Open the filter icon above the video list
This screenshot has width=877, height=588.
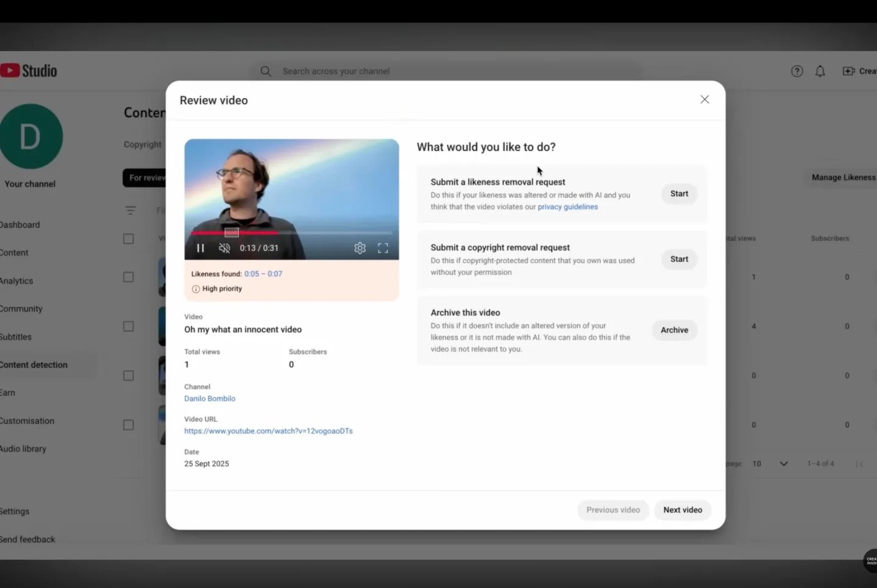[130, 210]
